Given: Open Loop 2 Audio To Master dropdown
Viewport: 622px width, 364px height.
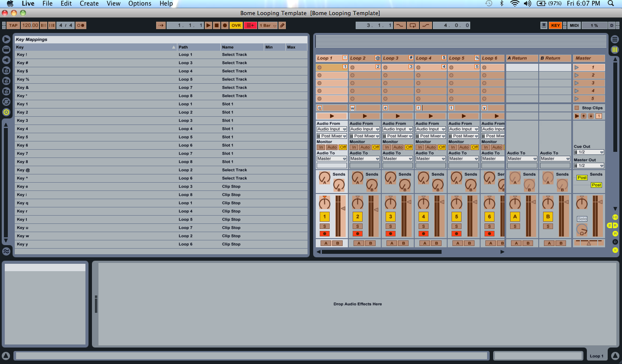Looking at the screenshot, I should [x=365, y=159].
